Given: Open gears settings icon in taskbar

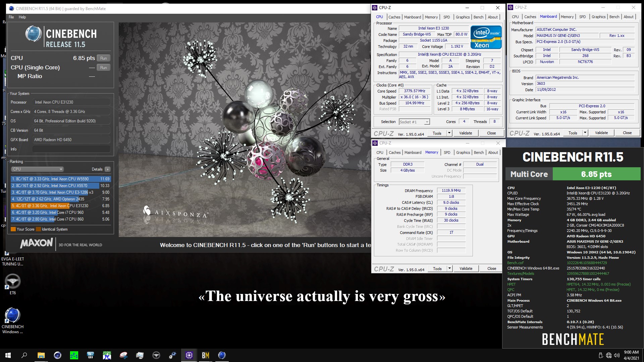Looking at the screenshot, I should point(173,355).
